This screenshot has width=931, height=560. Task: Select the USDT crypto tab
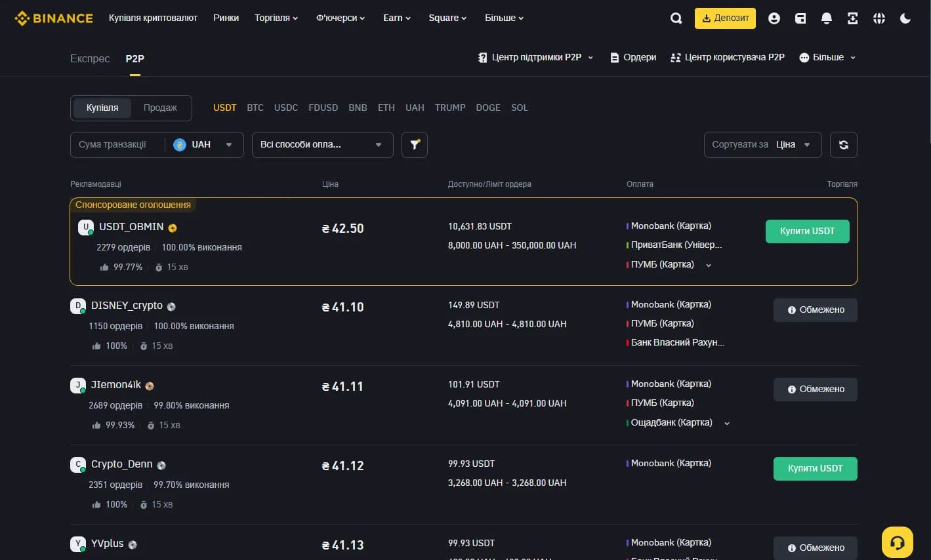point(224,108)
